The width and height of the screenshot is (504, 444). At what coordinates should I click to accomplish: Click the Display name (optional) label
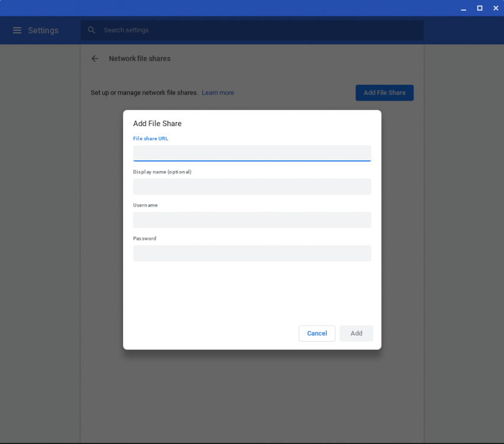tap(162, 172)
